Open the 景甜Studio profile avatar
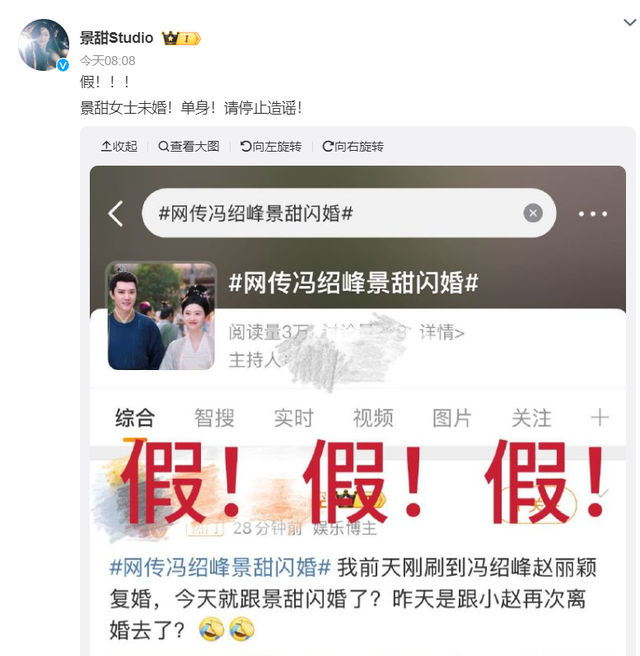 44,45
